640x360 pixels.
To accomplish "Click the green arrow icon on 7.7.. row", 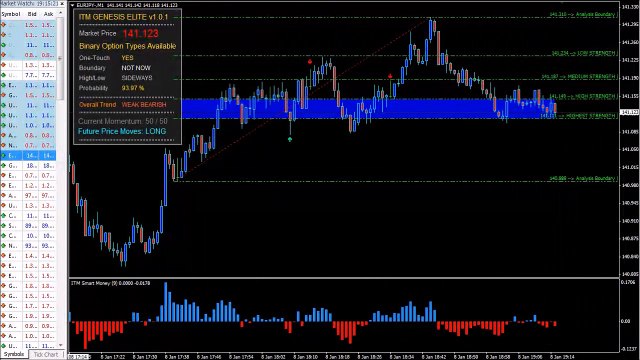I will pyautogui.click(x=4, y=75).
